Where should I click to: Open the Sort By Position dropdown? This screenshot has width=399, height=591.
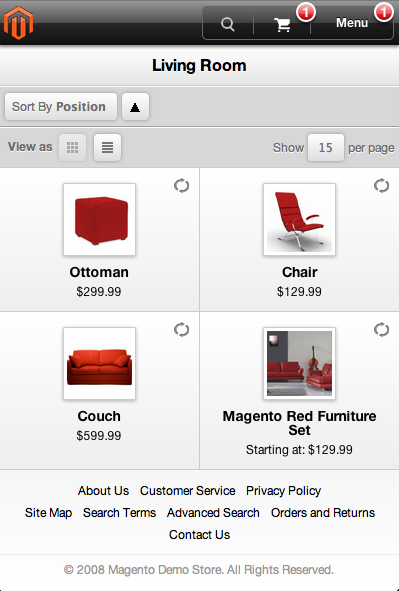(61, 107)
